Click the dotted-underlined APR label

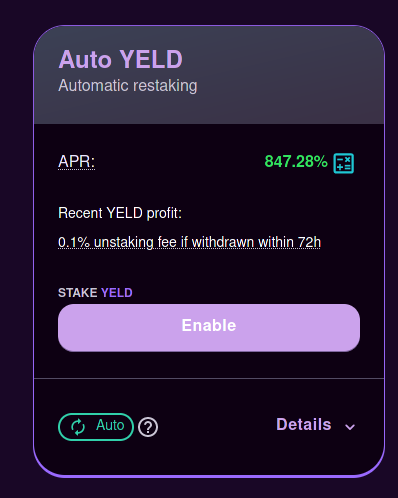(77, 162)
